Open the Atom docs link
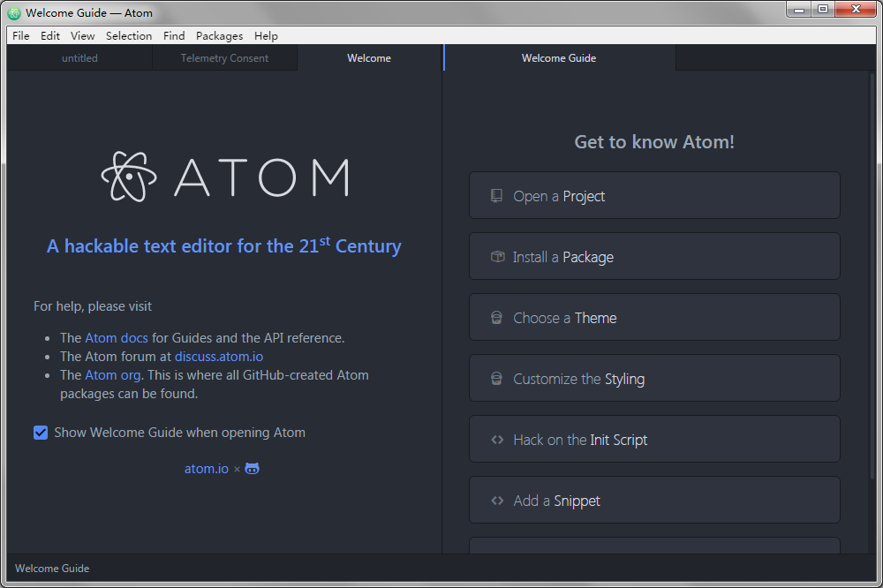883x588 pixels. click(x=117, y=337)
